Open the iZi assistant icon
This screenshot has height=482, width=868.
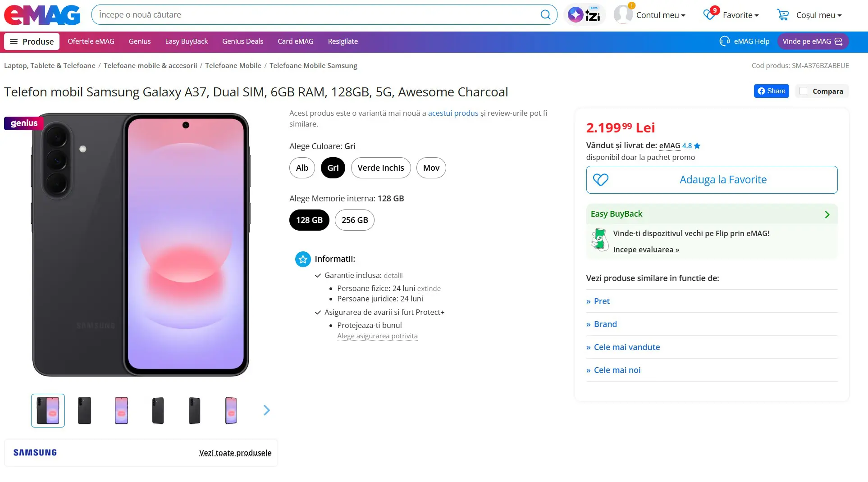584,15
